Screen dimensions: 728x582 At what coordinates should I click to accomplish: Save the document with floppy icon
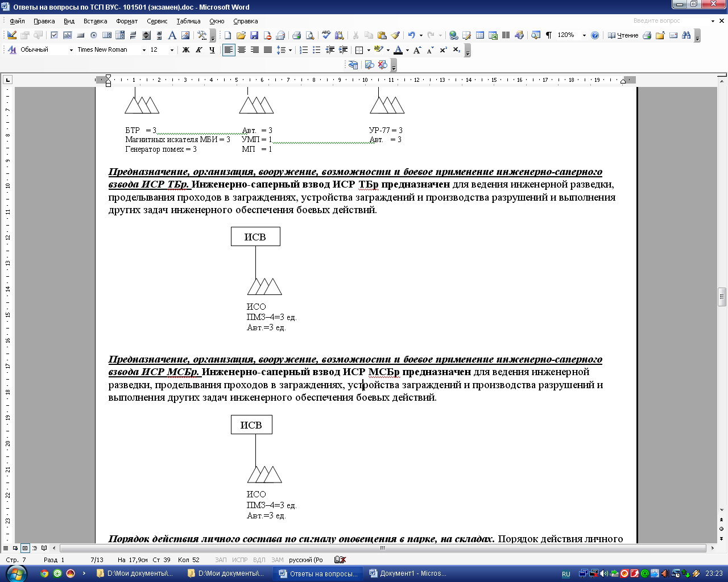[254, 35]
